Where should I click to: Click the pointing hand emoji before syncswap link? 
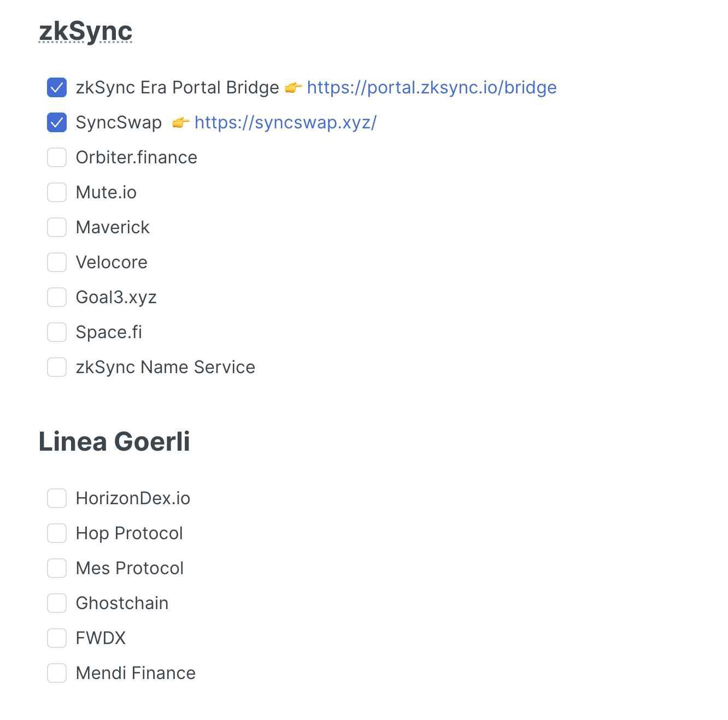pos(180,123)
